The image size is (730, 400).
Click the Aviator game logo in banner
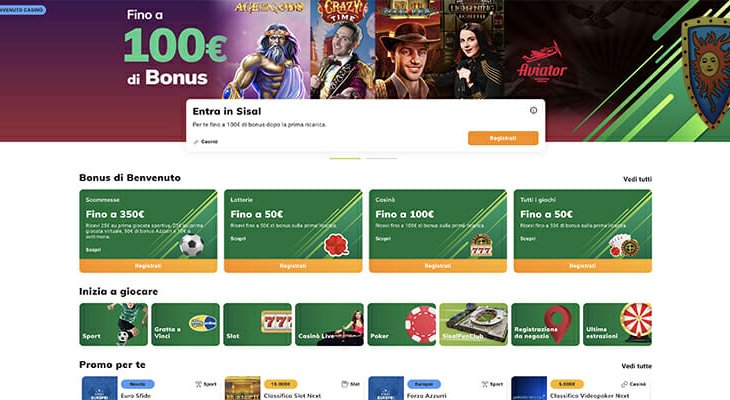[x=542, y=62]
